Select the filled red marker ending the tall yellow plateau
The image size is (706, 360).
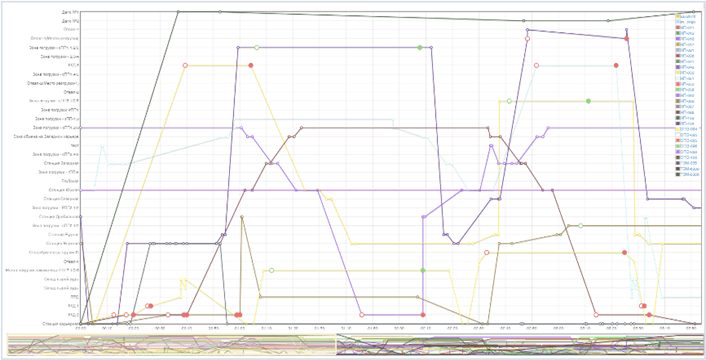coord(251,65)
